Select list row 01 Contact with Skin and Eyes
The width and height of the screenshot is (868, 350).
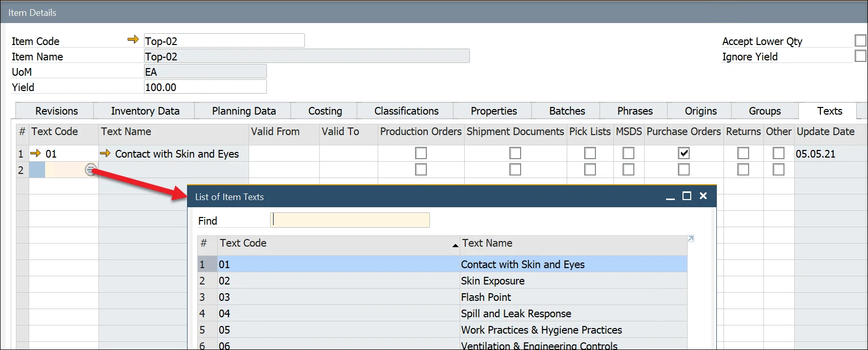tap(442, 264)
